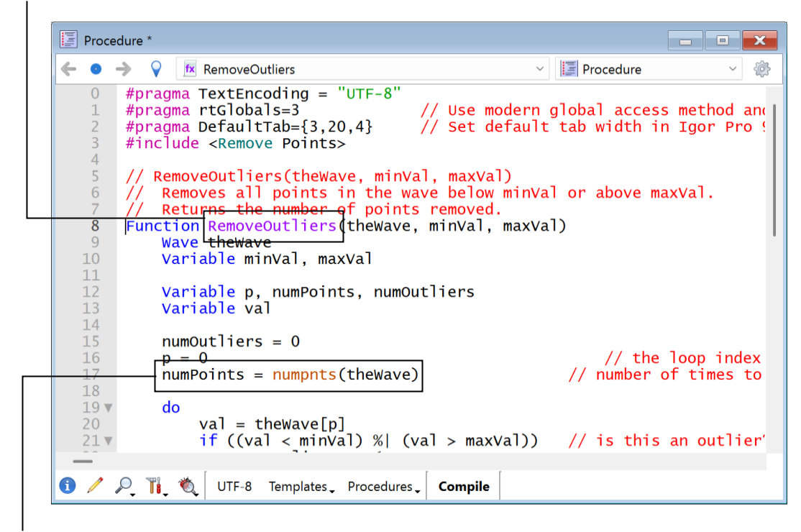Click the vertical scrollbar thumb

coord(774,169)
